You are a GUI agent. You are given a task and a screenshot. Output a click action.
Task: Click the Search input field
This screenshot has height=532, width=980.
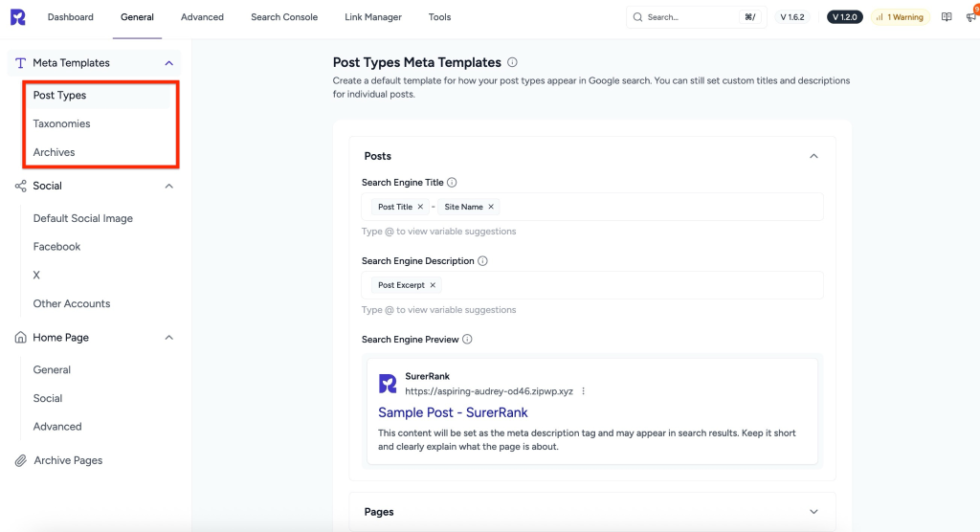tap(689, 17)
